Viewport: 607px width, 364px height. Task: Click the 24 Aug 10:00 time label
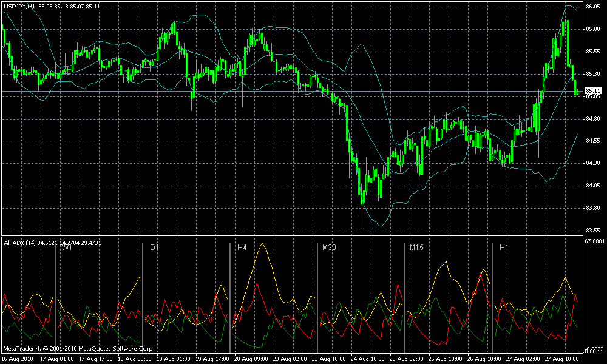(x=368, y=359)
